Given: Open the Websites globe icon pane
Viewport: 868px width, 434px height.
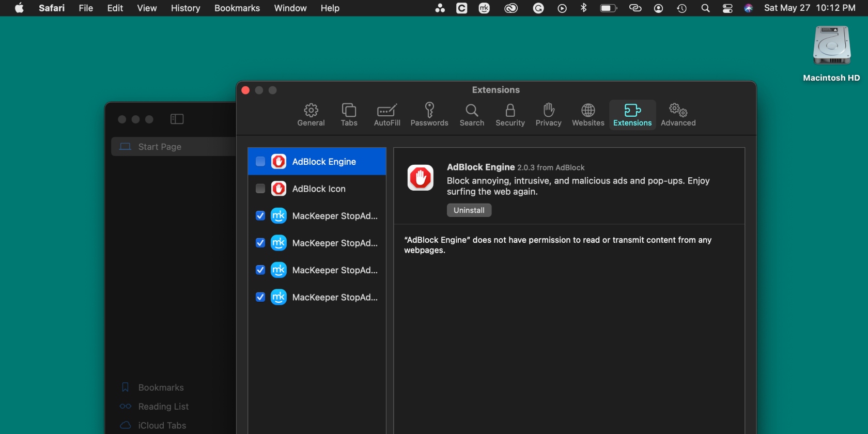Looking at the screenshot, I should tap(588, 115).
